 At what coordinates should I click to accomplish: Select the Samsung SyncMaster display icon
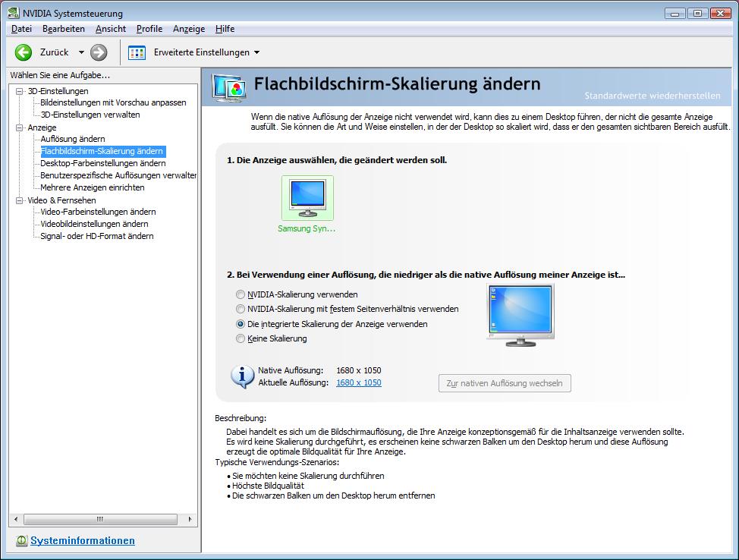click(x=308, y=198)
